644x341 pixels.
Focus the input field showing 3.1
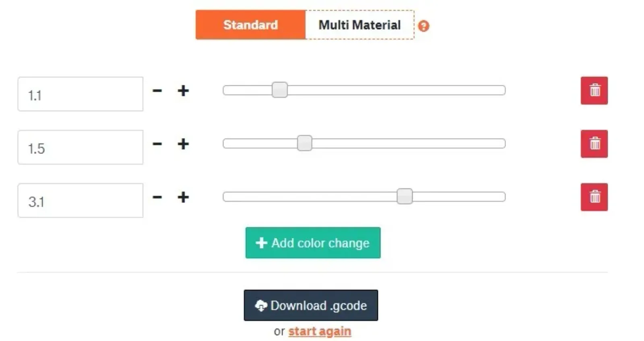point(80,200)
